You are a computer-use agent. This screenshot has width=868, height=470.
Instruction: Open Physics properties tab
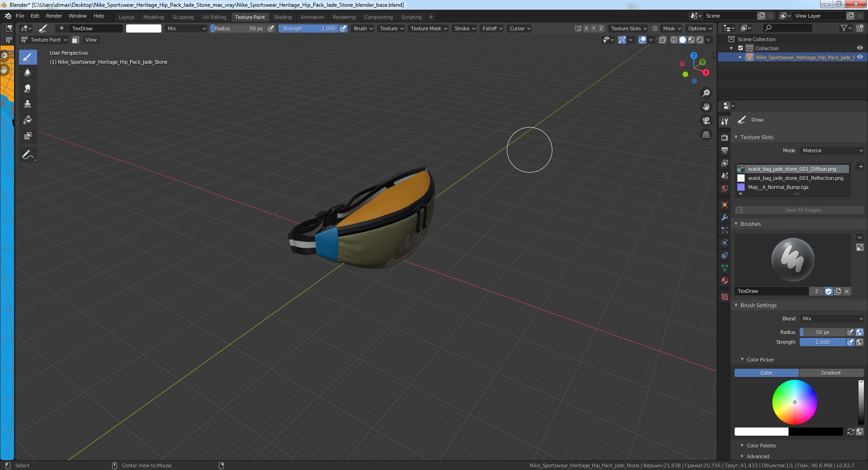pos(725,243)
